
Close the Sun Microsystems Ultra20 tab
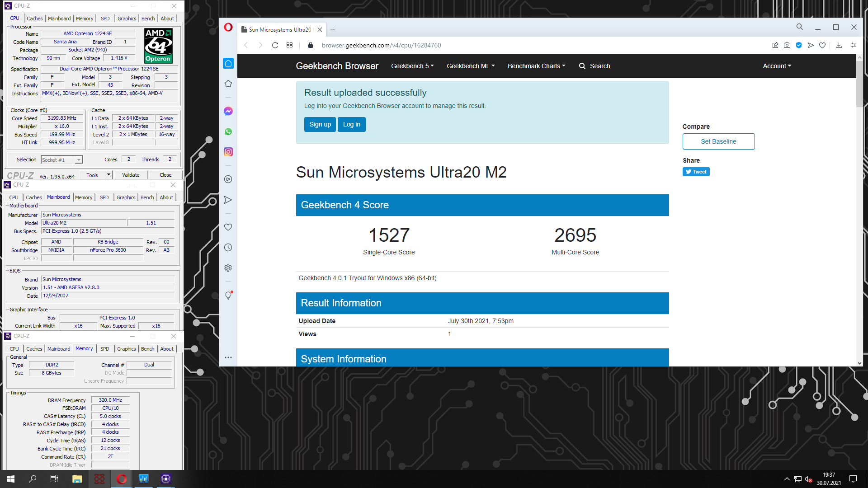(x=320, y=30)
